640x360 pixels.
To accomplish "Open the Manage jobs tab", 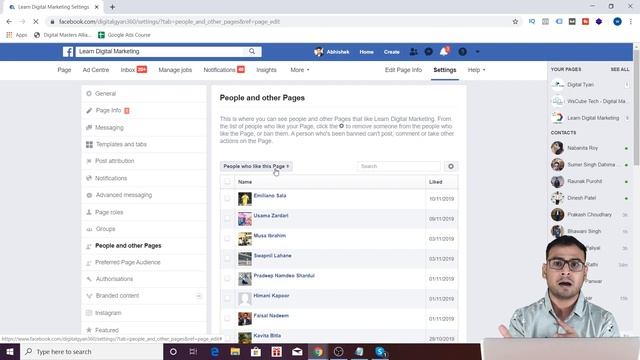I will [175, 70].
